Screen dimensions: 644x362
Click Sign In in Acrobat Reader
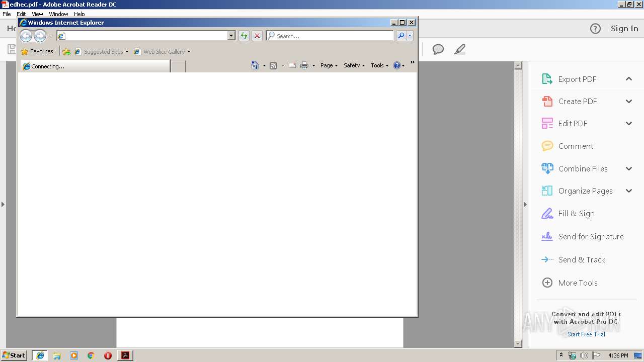(624, 29)
